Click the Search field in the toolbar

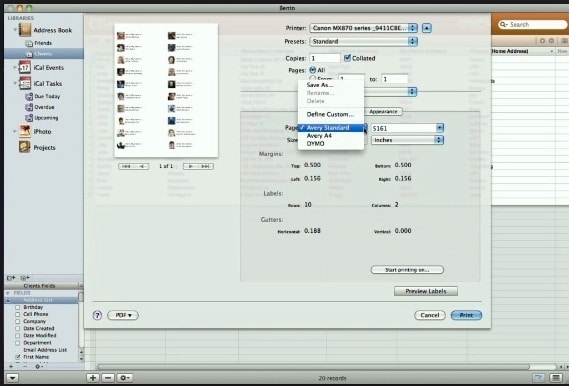pos(532,25)
